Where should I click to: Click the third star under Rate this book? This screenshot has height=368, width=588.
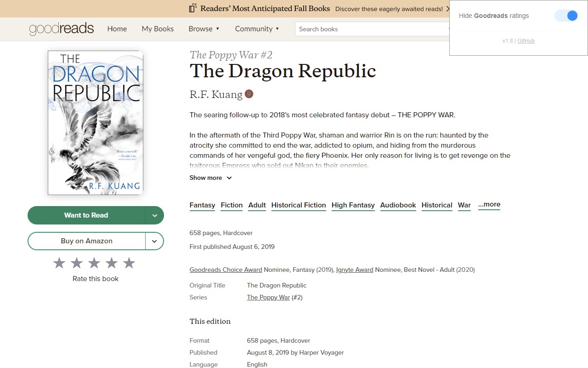click(94, 263)
